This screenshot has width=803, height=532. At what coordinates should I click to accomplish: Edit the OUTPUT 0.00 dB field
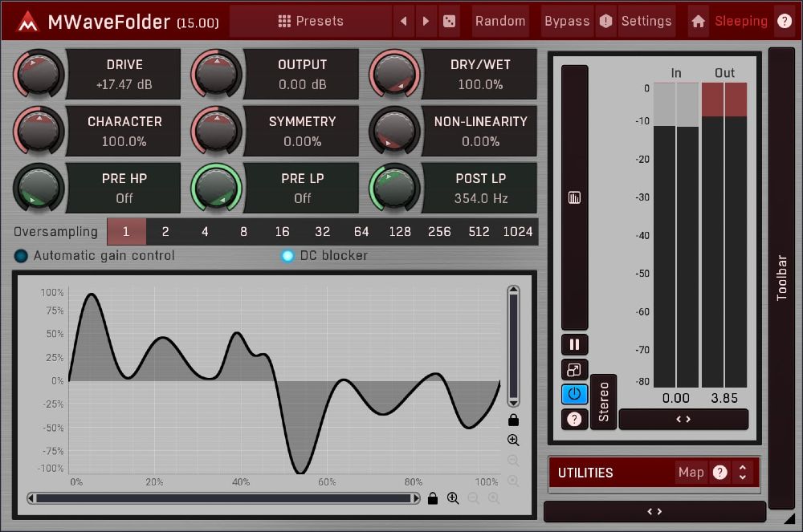point(302,84)
